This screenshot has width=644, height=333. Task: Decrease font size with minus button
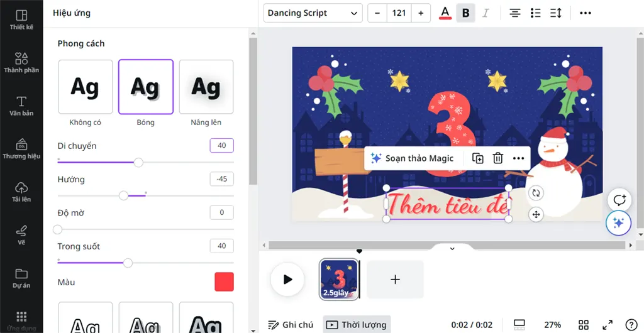[377, 13]
